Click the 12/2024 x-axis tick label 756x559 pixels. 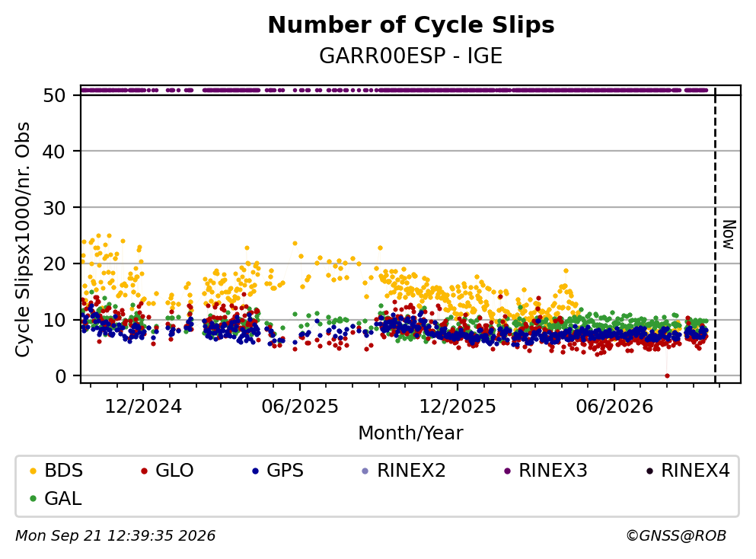[143, 407]
